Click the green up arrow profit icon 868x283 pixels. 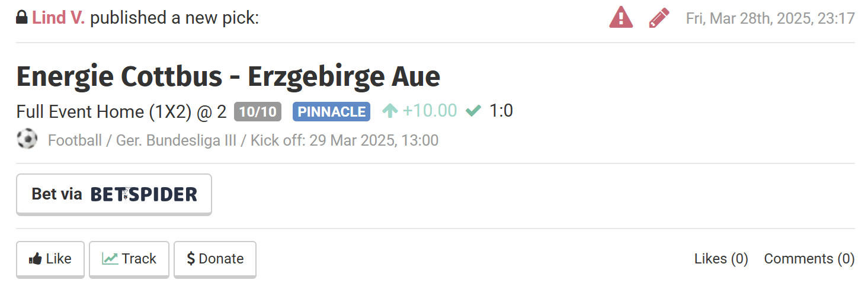click(x=389, y=111)
